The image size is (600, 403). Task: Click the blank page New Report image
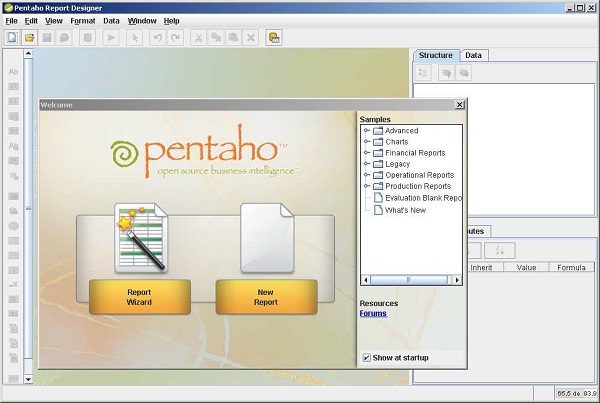[x=267, y=238]
